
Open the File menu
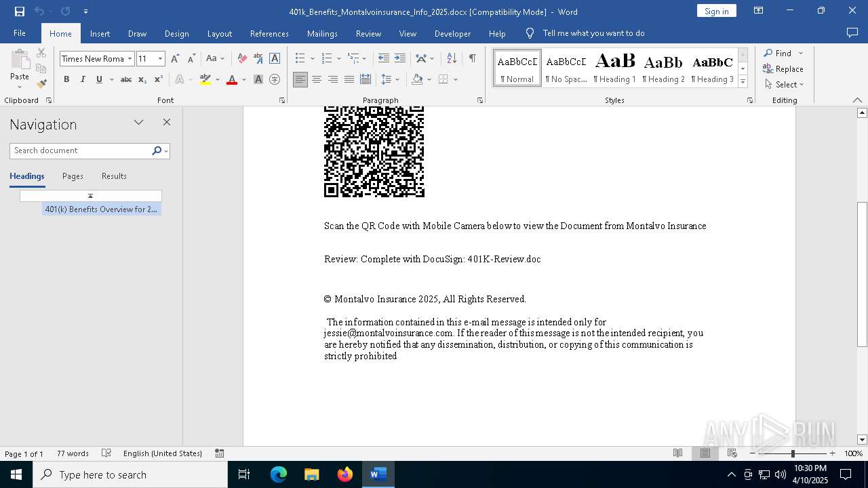(x=20, y=33)
